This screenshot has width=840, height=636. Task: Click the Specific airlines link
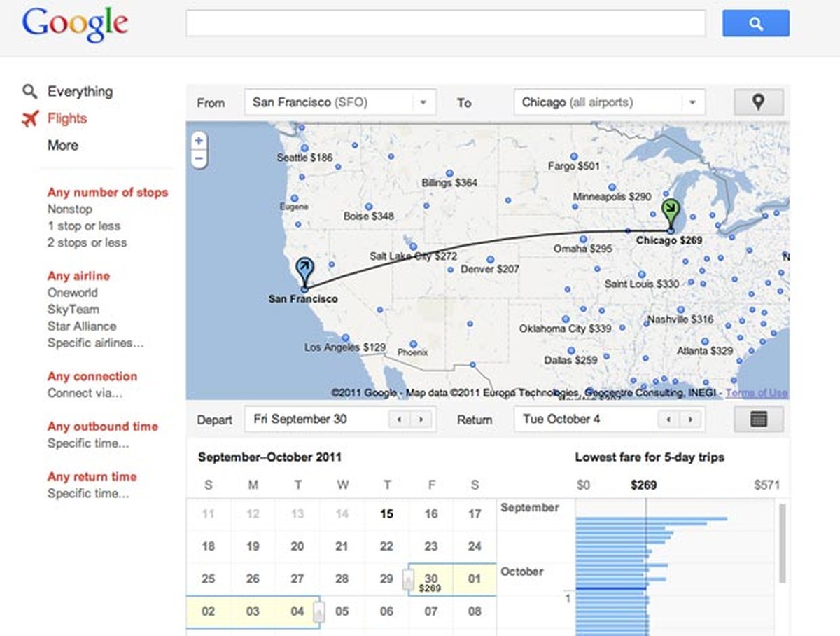tap(95, 343)
